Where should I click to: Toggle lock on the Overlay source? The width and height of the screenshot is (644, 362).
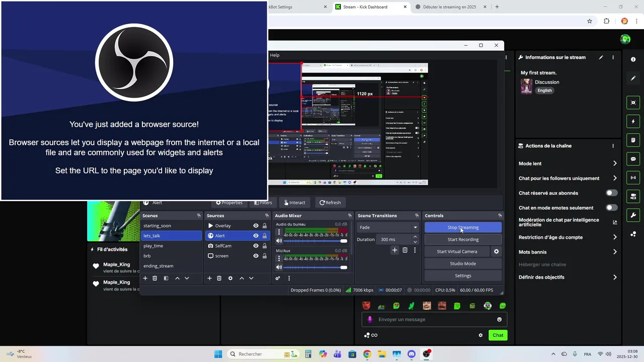(265, 226)
